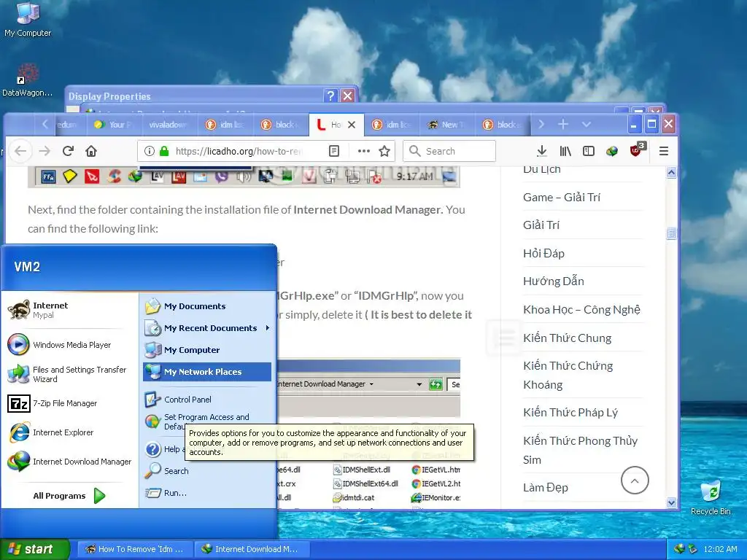Open the 'Giải Trí' category link
This screenshot has width=747, height=560.
(541, 225)
